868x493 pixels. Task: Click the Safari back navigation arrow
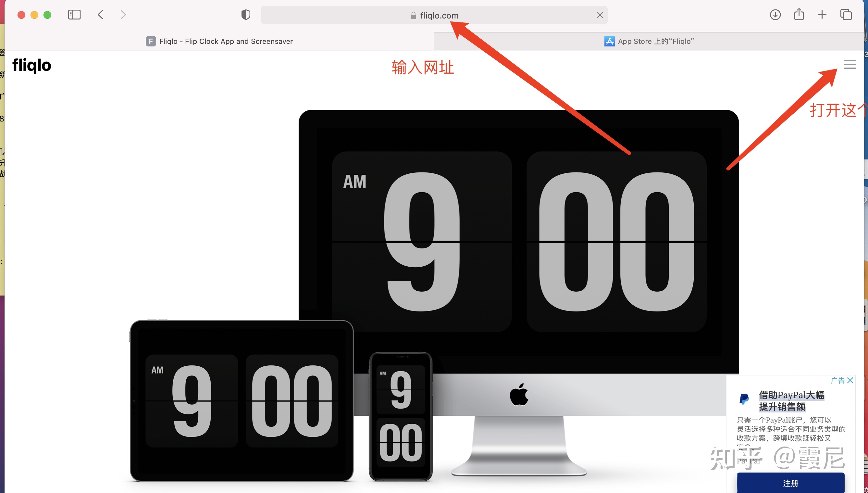click(x=100, y=14)
